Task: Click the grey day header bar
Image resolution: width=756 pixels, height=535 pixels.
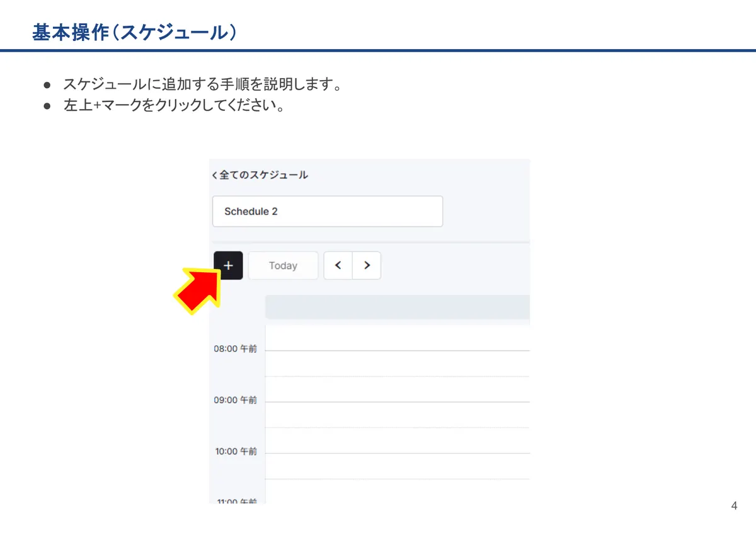Action: 398,307
